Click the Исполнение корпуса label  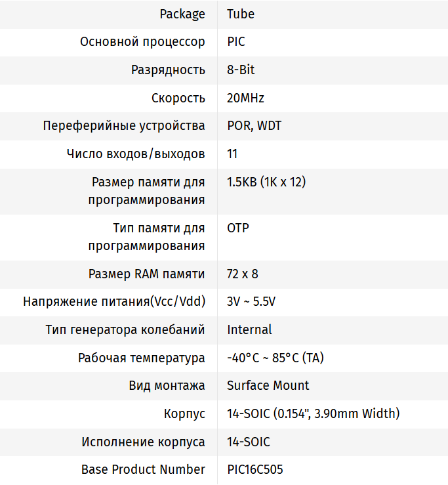[x=143, y=442]
